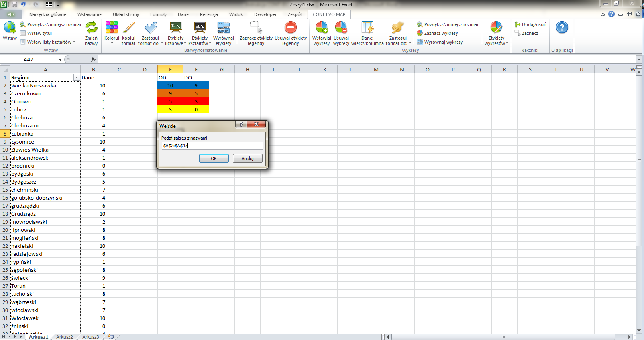Open Zastosuj format do in Wykresy group
This screenshot has height=340, width=644.
[398, 33]
